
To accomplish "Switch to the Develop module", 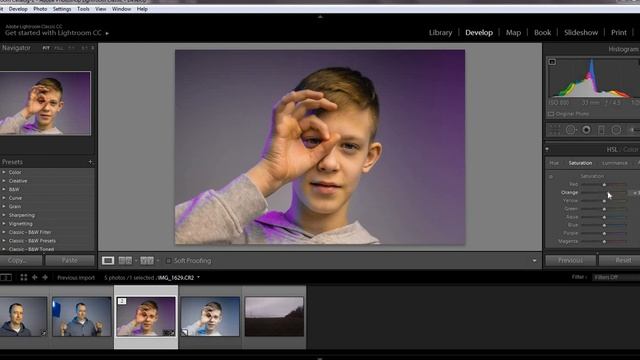I will point(479,33).
